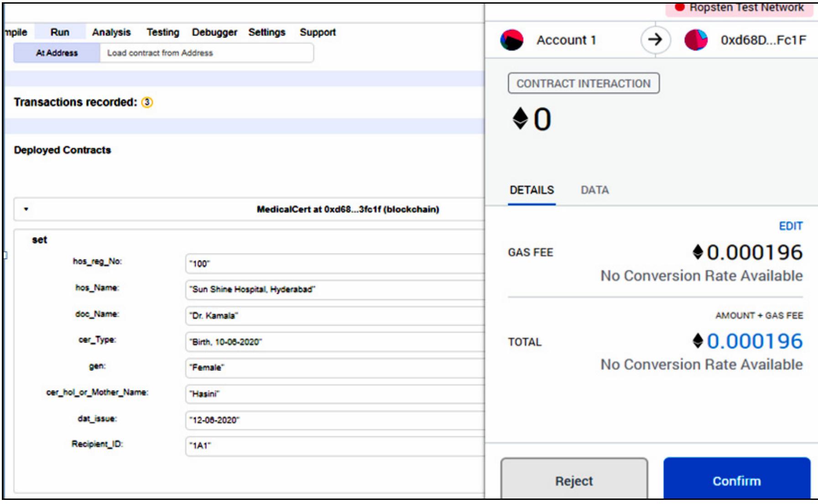This screenshot has width=818, height=504.
Task: Collapse the MedicalCert deployed contract
Action: tap(26, 209)
